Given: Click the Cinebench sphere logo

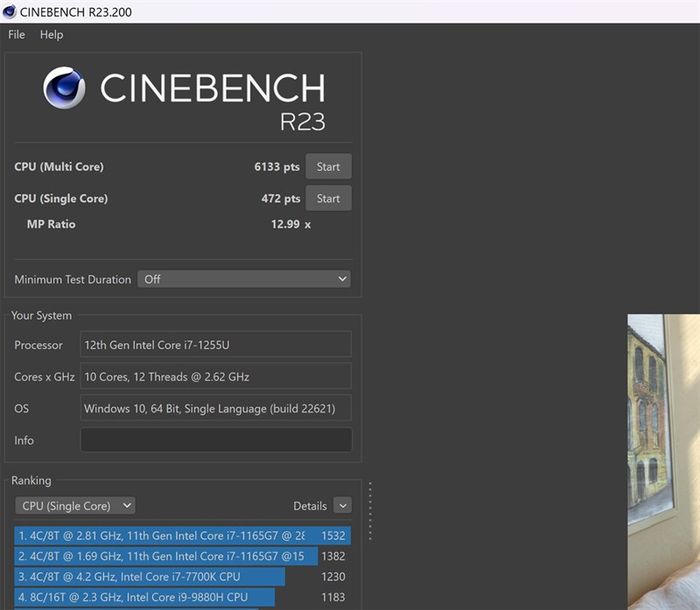Looking at the screenshot, I should pos(64,88).
